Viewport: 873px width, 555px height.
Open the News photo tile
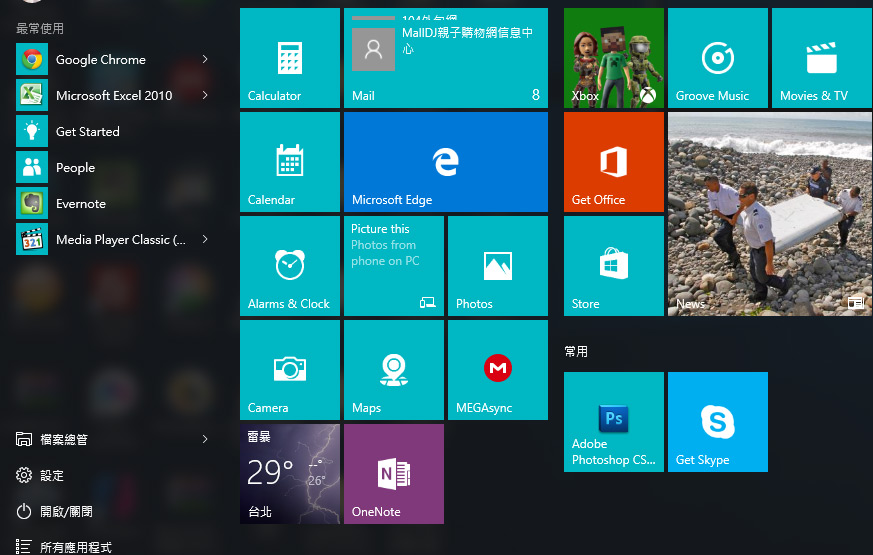click(x=770, y=214)
